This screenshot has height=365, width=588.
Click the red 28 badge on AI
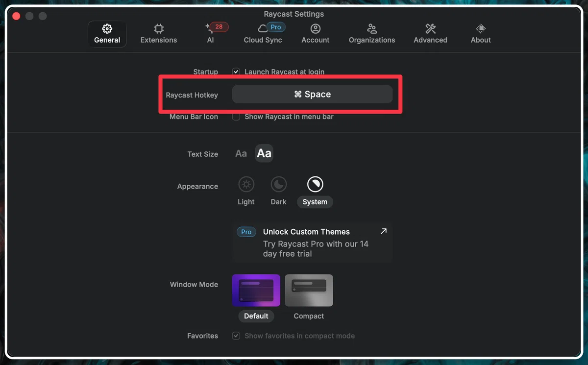(219, 27)
